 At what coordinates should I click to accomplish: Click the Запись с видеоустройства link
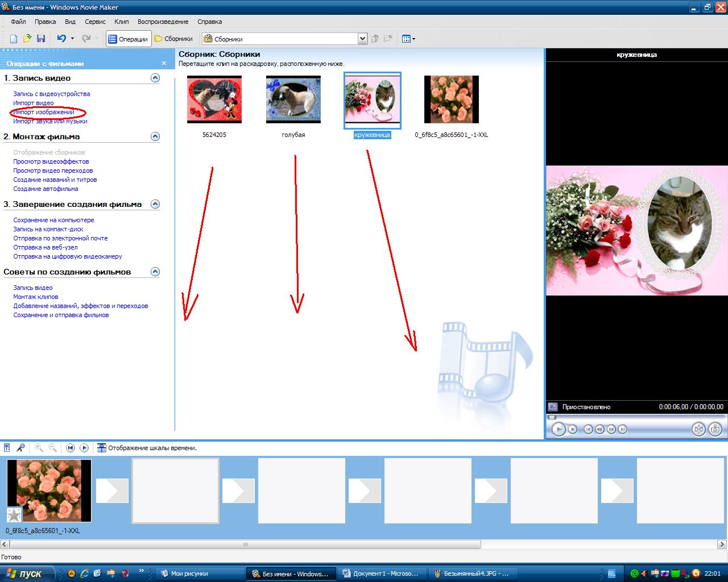tap(52, 94)
